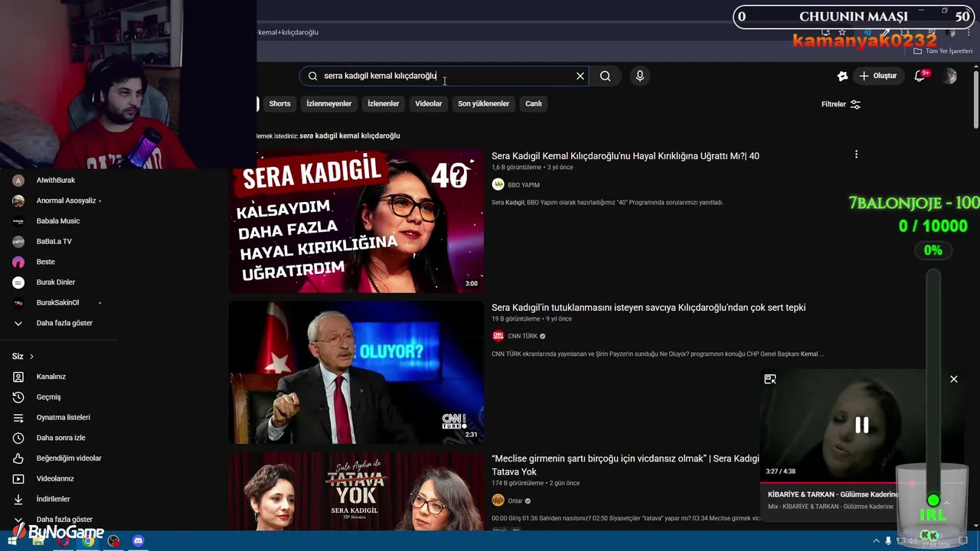
Task: Open the Tatava Yok thumbnail
Action: coord(356,491)
